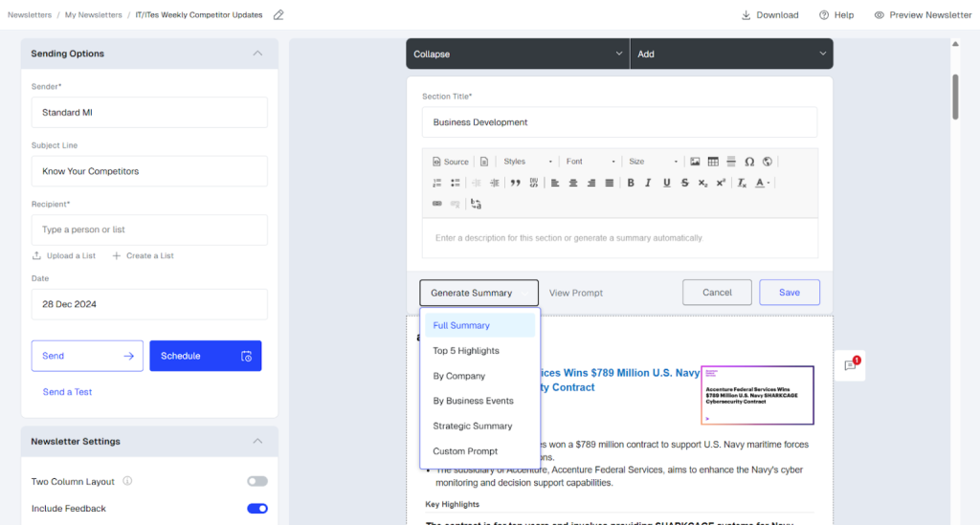The width and height of the screenshot is (980, 525).
Task: Click View Prompt link
Action: 576,293
